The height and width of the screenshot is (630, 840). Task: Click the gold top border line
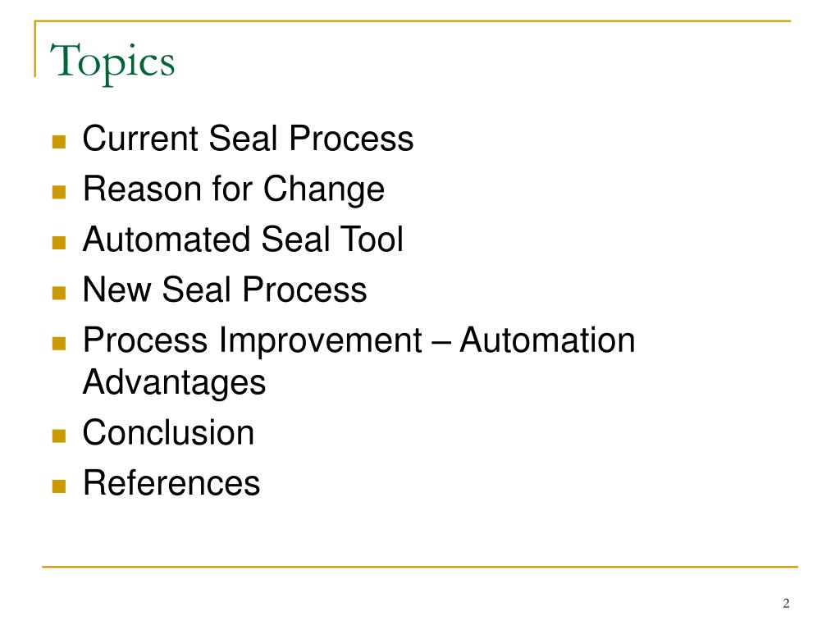[x=413, y=21]
